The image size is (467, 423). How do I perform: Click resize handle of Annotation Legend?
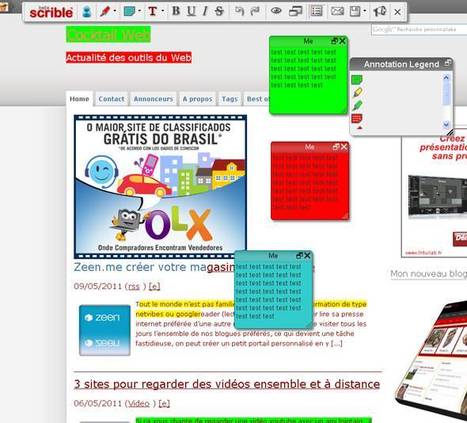(450, 132)
